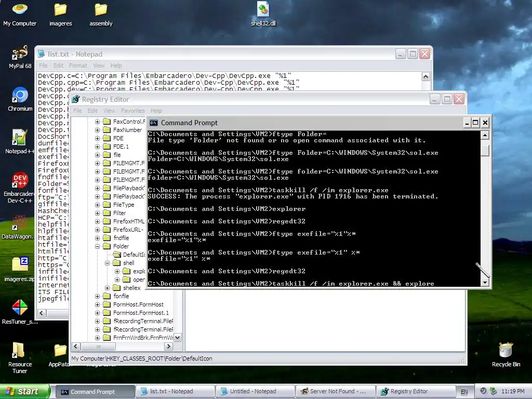This screenshot has width=532, height=399.
Task: Click registry tree vertical scroll down arrow
Action: click(177, 338)
